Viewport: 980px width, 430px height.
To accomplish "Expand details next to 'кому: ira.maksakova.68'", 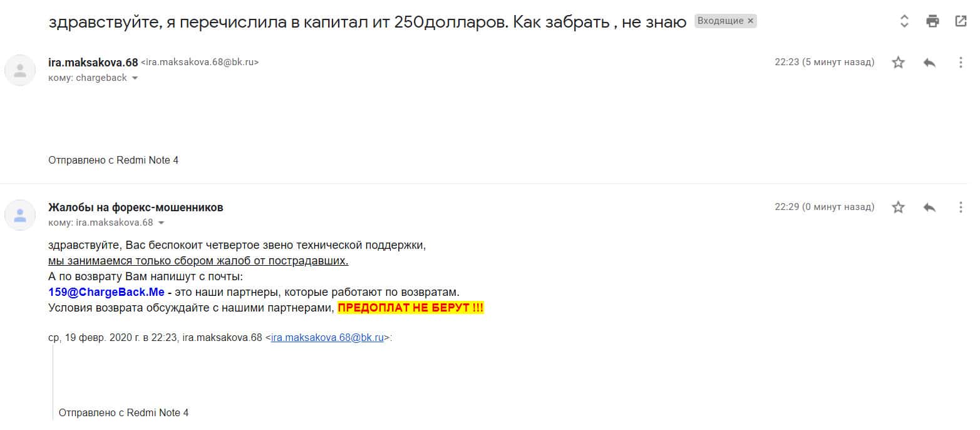I will pos(161,223).
